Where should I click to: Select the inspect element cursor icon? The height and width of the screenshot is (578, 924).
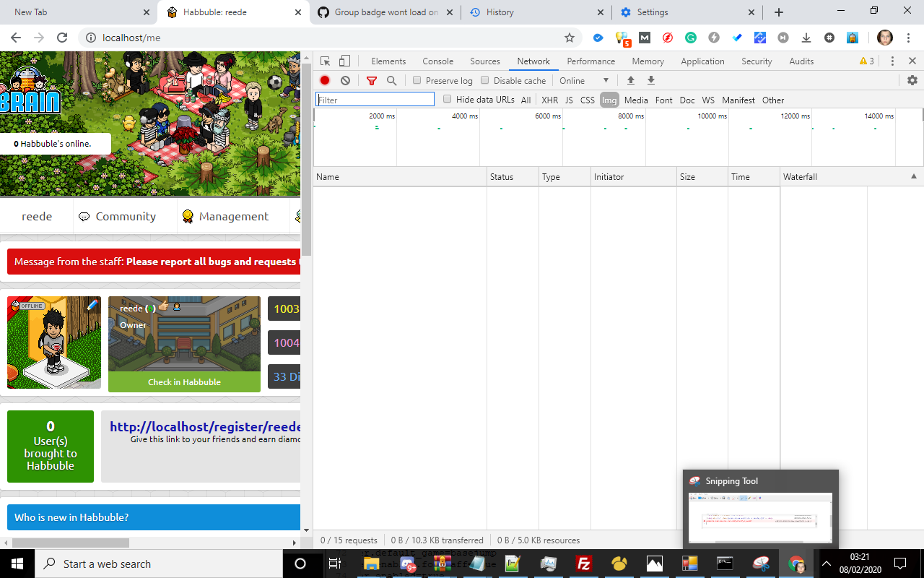325,61
